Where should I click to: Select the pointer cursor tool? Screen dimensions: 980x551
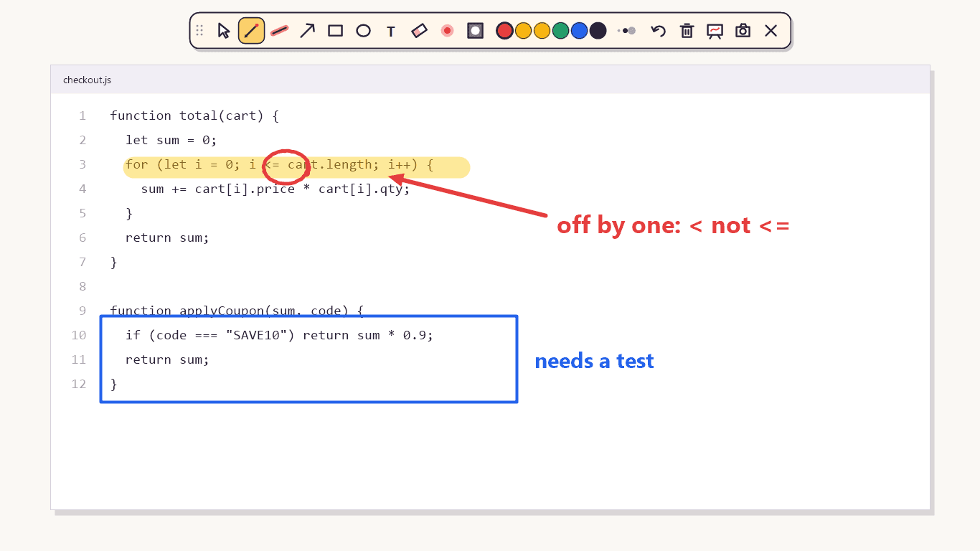click(x=224, y=31)
